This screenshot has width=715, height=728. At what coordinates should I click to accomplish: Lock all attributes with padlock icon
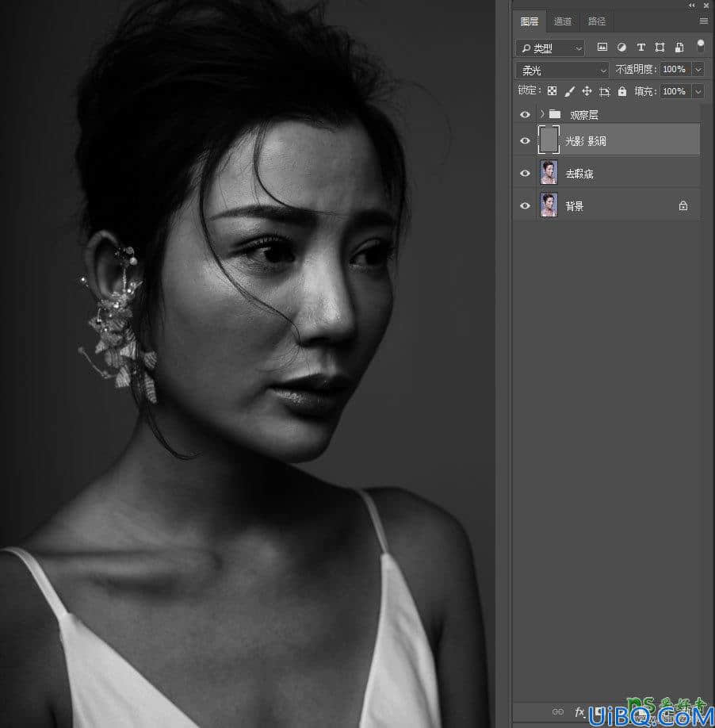coord(621,91)
